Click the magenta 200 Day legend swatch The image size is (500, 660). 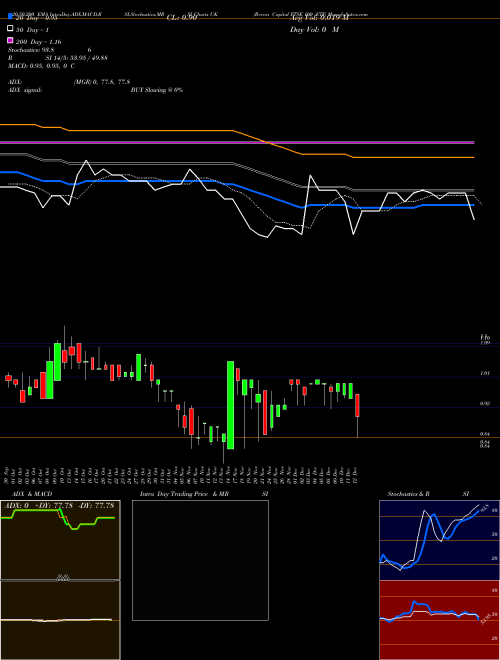(x=10, y=40)
